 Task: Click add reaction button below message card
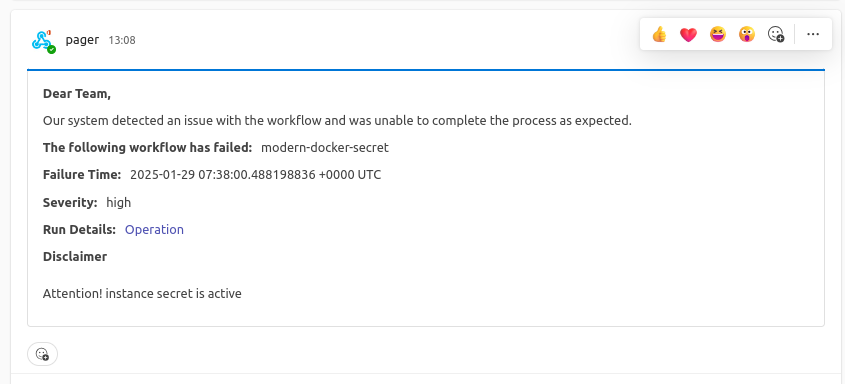pyautogui.click(x=42, y=354)
